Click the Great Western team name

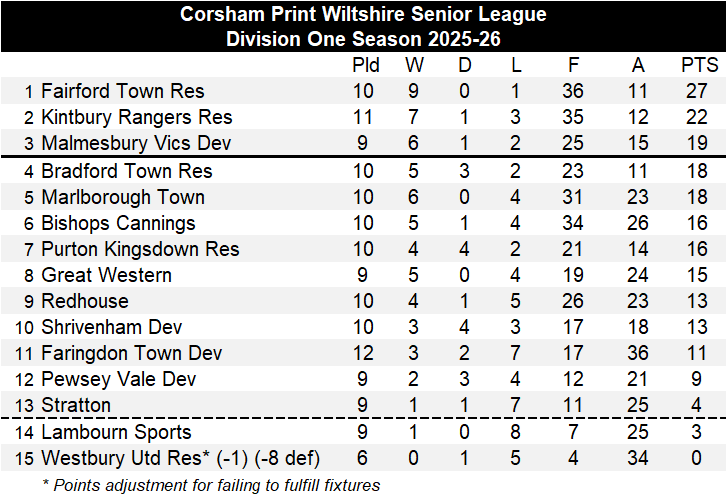pyautogui.click(x=106, y=275)
